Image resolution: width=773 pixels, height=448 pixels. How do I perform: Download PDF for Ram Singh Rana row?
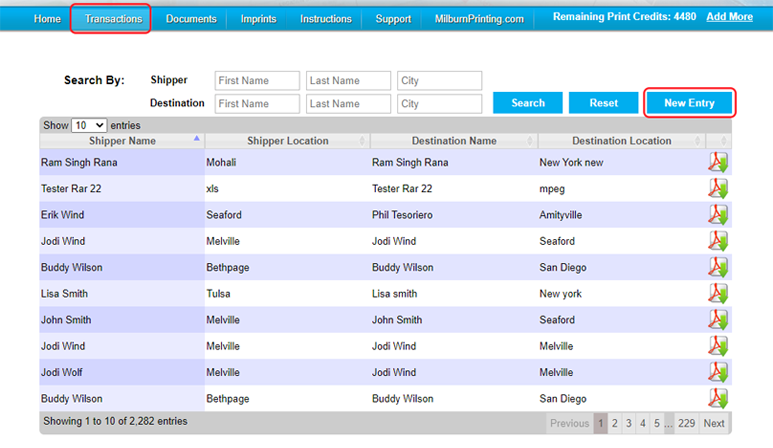coord(717,162)
